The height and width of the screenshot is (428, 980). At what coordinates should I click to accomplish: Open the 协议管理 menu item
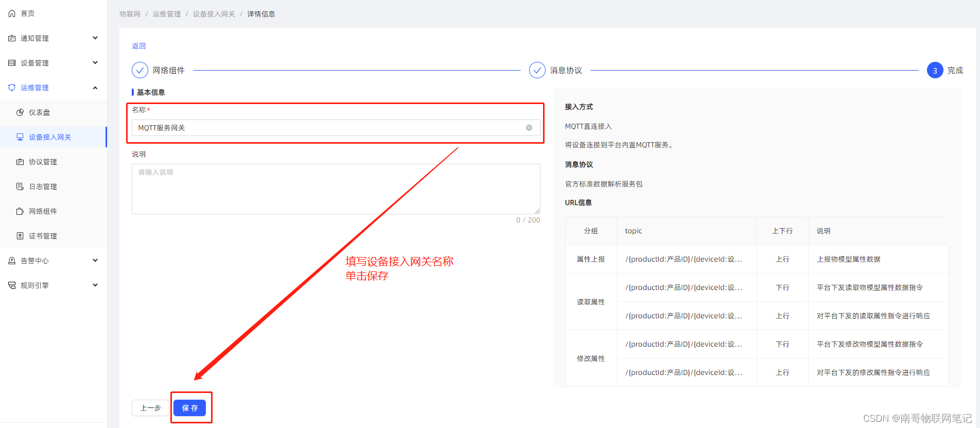[x=54, y=162]
